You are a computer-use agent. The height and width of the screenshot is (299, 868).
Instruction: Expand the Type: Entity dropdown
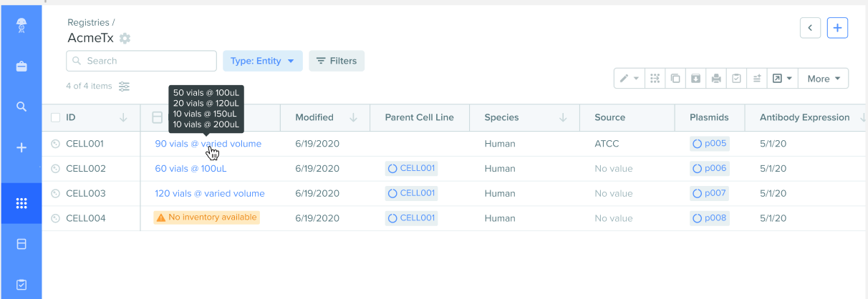pos(263,61)
